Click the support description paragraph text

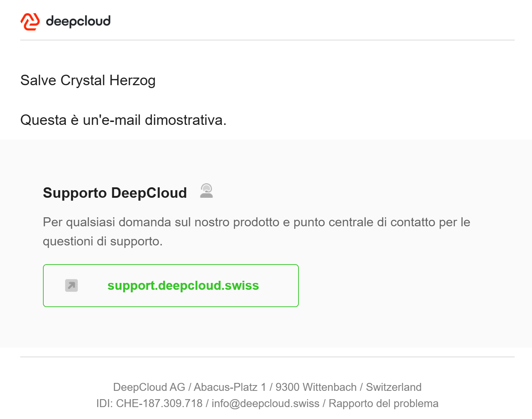pyautogui.click(x=256, y=232)
